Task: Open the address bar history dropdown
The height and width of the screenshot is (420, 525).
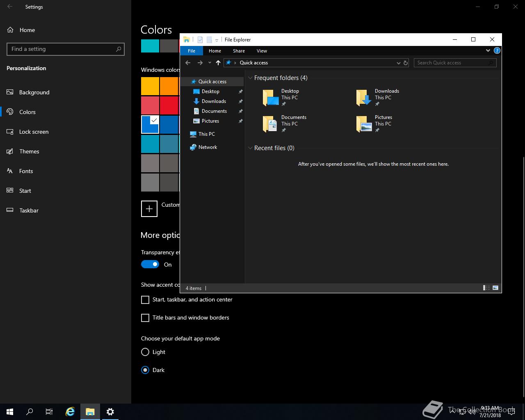Action: (x=398, y=63)
